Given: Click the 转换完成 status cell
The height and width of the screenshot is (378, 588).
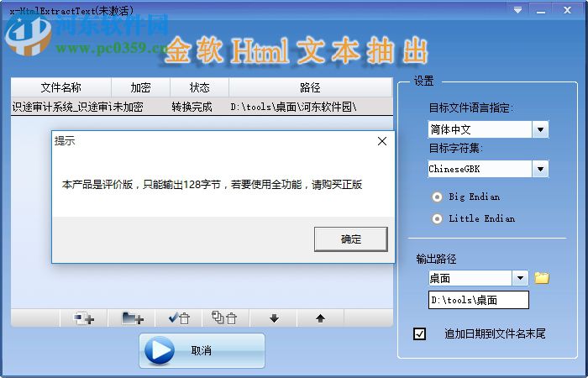Looking at the screenshot, I should 192,107.
